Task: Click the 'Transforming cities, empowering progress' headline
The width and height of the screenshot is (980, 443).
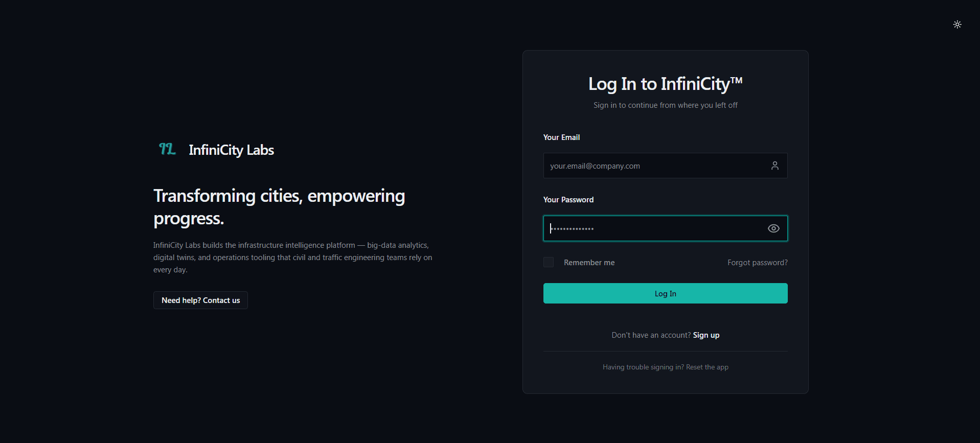Action: (279, 207)
